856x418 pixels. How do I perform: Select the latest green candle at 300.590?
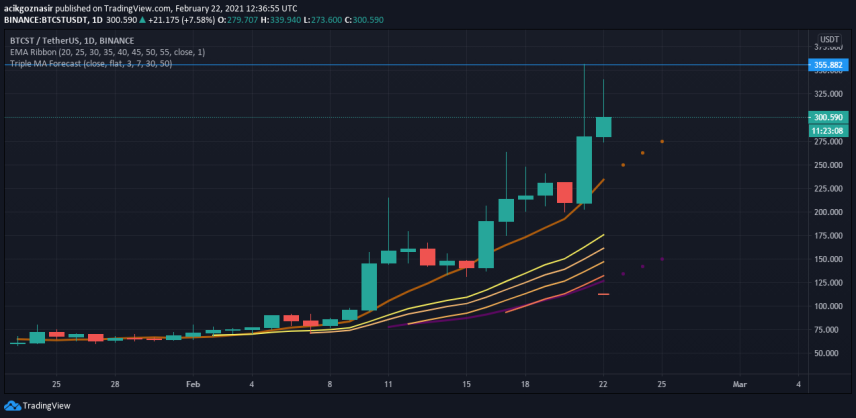pyautogui.click(x=603, y=127)
